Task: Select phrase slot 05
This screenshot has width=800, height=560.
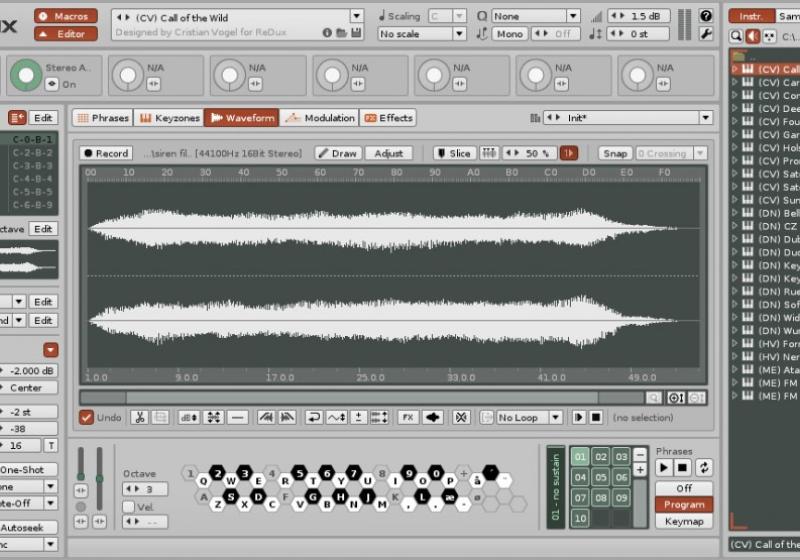Action: pyautogui.click(x=601, y=477)
